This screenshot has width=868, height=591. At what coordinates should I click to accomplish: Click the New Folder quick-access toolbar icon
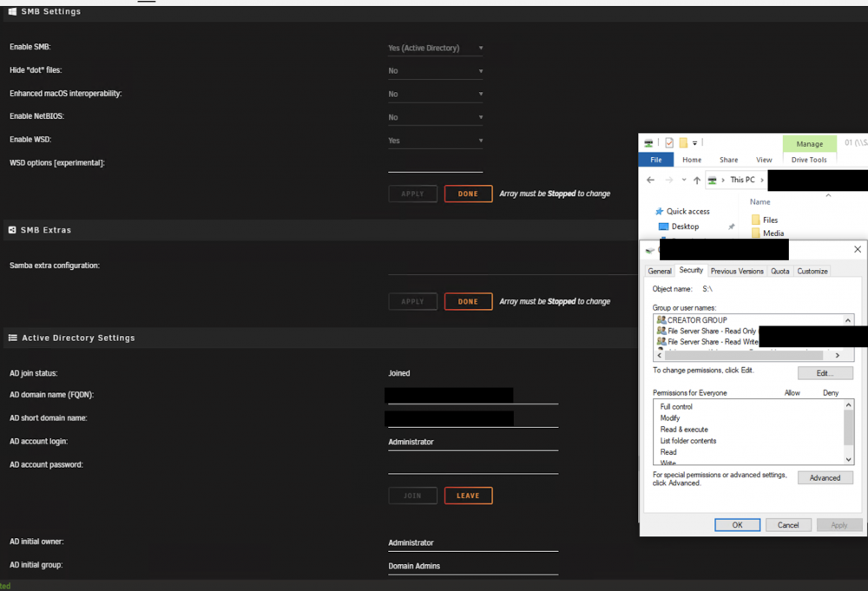(683, 143)
